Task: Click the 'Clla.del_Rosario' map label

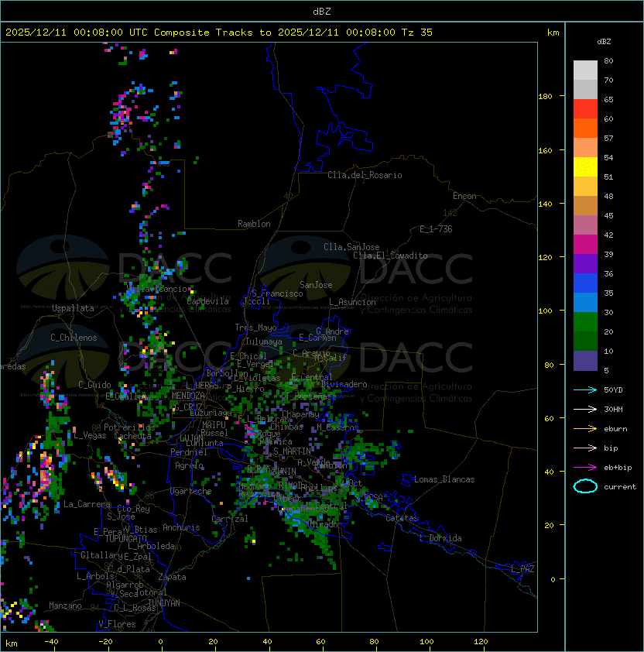Action: click(365, 175)
